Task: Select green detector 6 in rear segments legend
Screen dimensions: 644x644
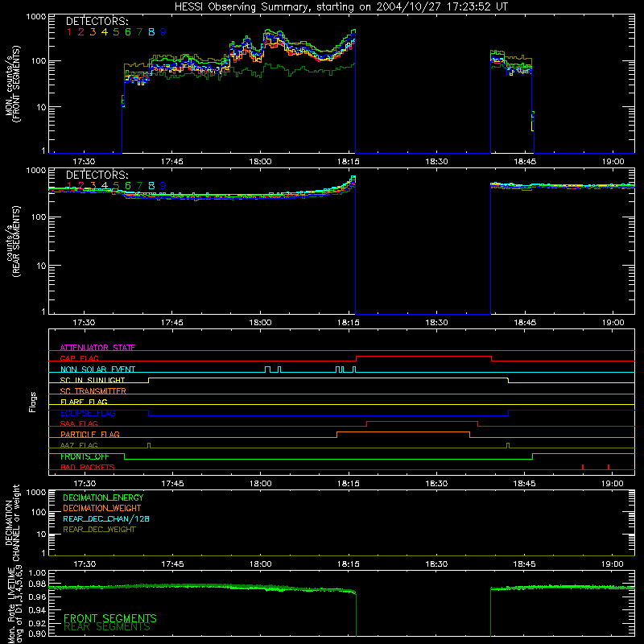Action: click(128, 186)
